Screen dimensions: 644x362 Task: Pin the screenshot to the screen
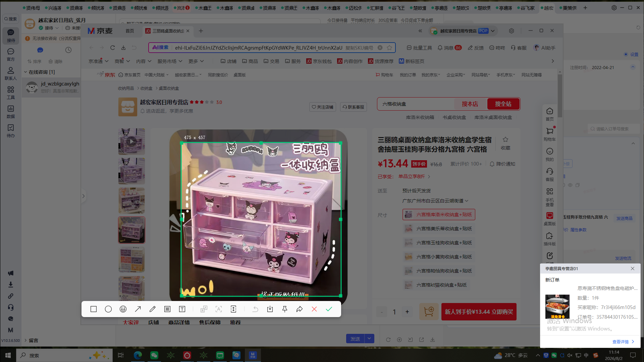tap(285, 309)
